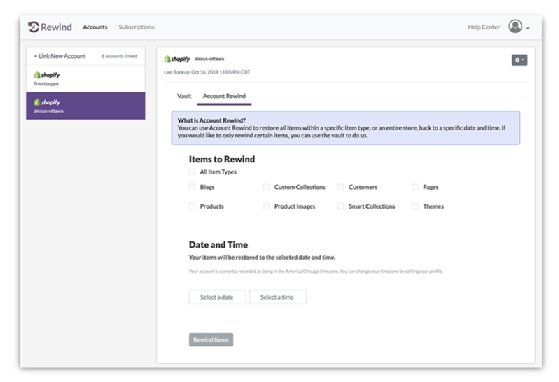Expand the profile dropdown arrow
This screenshot has width=559, height=382.
528,28
